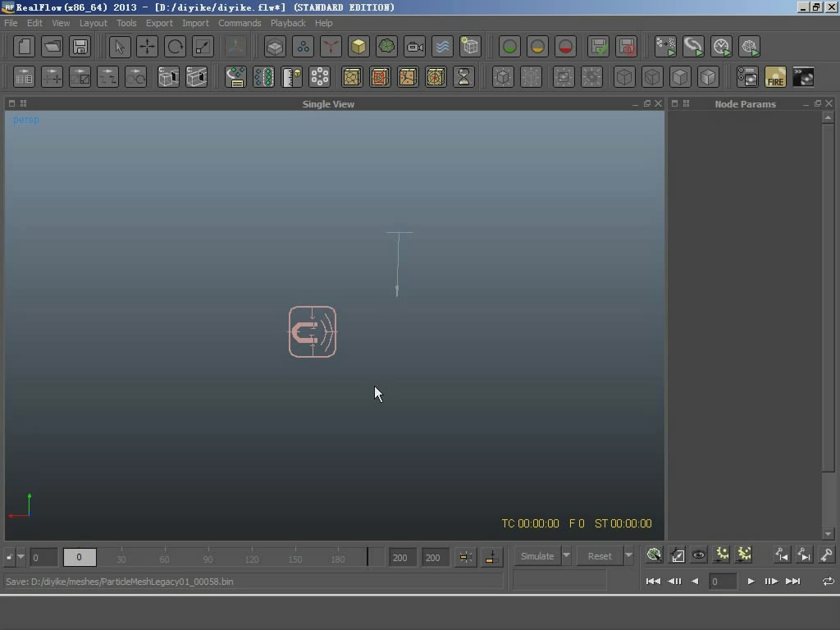
Task: Jump to the first frame
Action: click(652, 582)
